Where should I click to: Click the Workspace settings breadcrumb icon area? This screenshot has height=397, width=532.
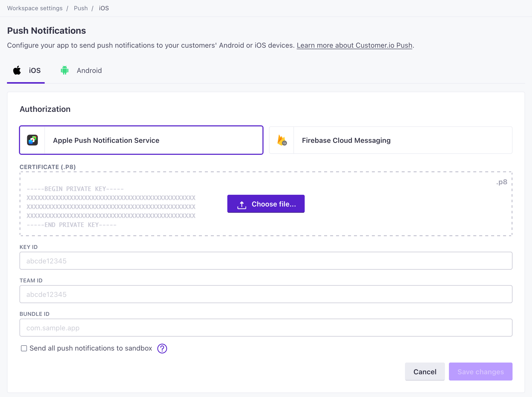(x=35, y=8)
